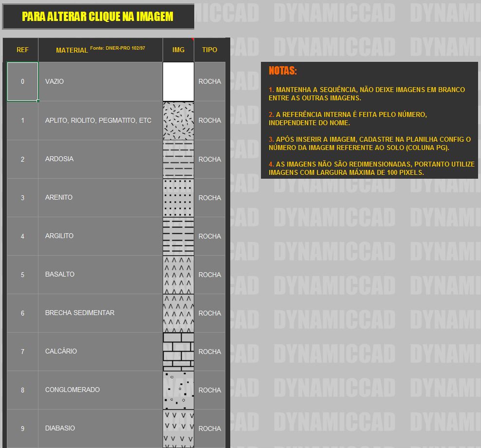Image resolution: width=481 pixels, height=448 pixels.
Task: Click the REF cell with number 1
Action: (22, 121)
